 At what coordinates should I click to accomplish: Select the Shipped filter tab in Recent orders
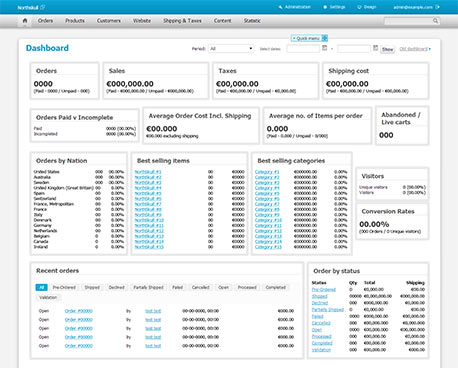coord(92,287)
